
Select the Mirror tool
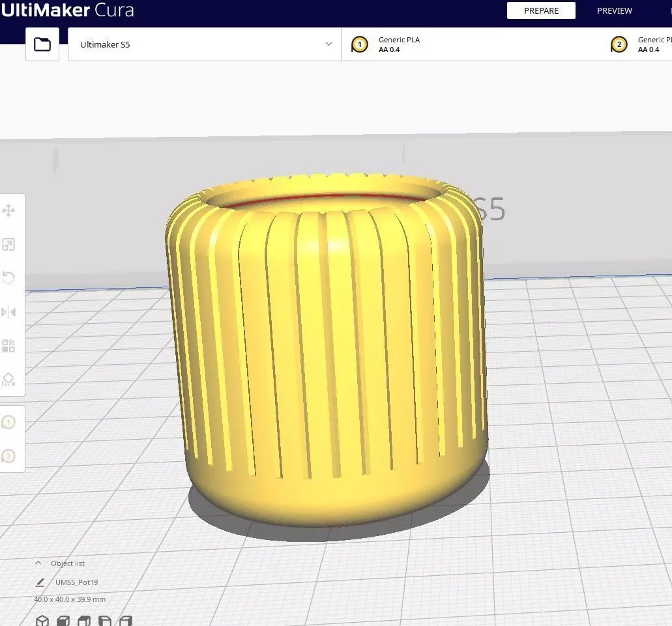8,312
